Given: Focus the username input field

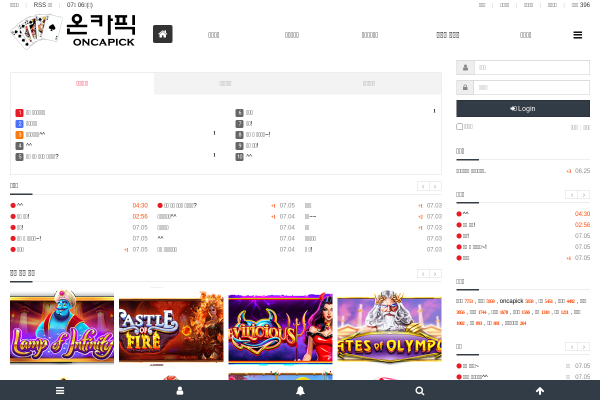Looking at the screenshot, I should point(532,67).
